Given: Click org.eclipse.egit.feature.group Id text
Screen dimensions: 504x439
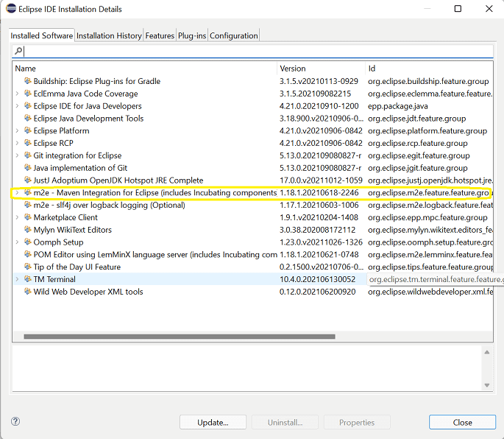Looking at the screenshot, I should [419, 155].
